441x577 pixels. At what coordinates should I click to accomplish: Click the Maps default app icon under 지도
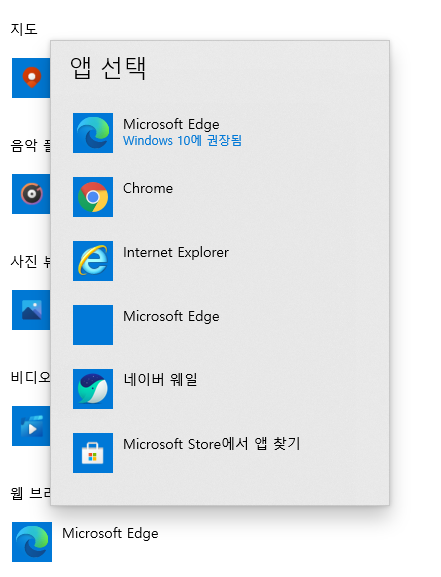[31, 78]
